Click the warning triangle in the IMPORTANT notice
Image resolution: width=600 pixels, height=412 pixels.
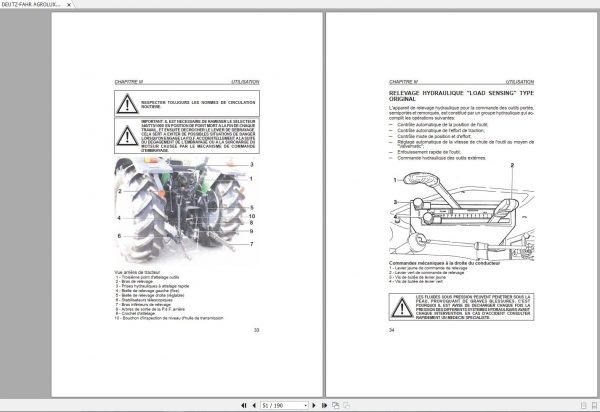tap(127, 136)
